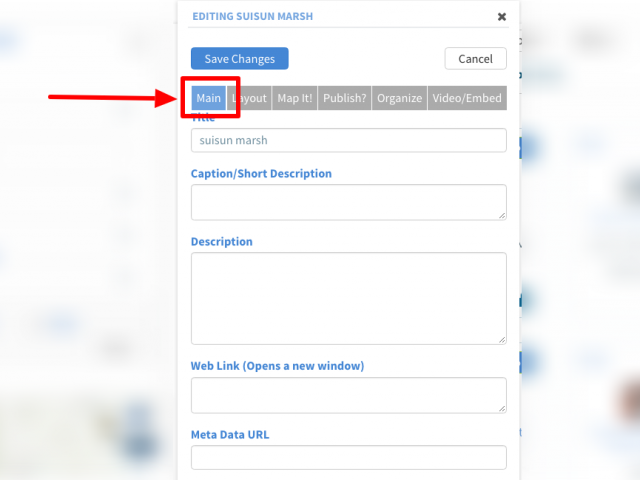Open the Map It! tab
The width and height of the screenshot is (640, 480).
coord(295,98)
